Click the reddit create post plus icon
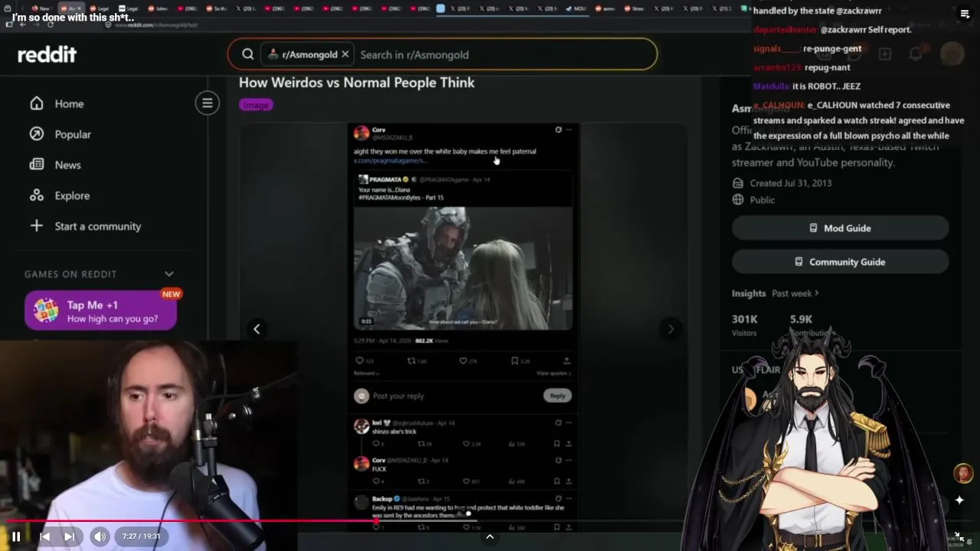 885,54
